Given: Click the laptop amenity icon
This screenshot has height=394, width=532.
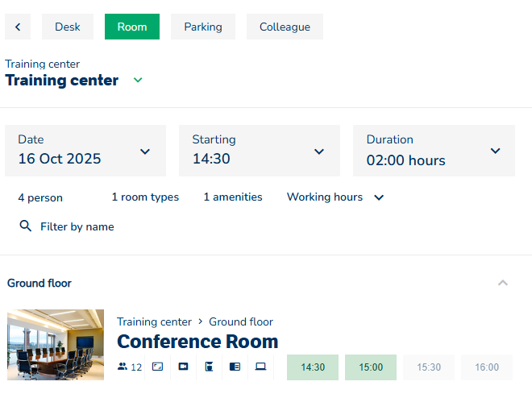Looking at the screenshot, I should [260, 367].
